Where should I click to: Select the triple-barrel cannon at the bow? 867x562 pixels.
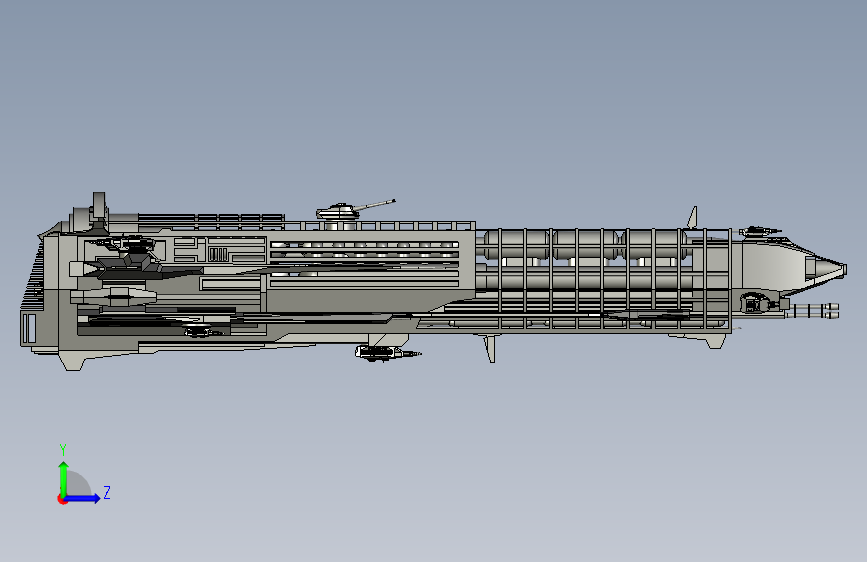pos(812,310)
